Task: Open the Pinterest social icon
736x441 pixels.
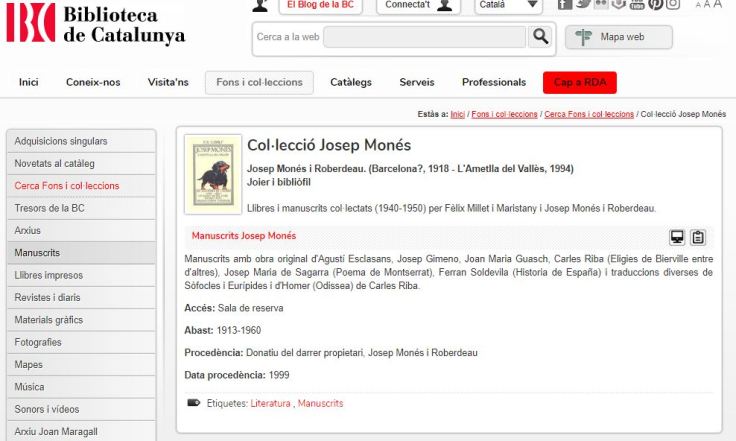Action: pos(656,4)
